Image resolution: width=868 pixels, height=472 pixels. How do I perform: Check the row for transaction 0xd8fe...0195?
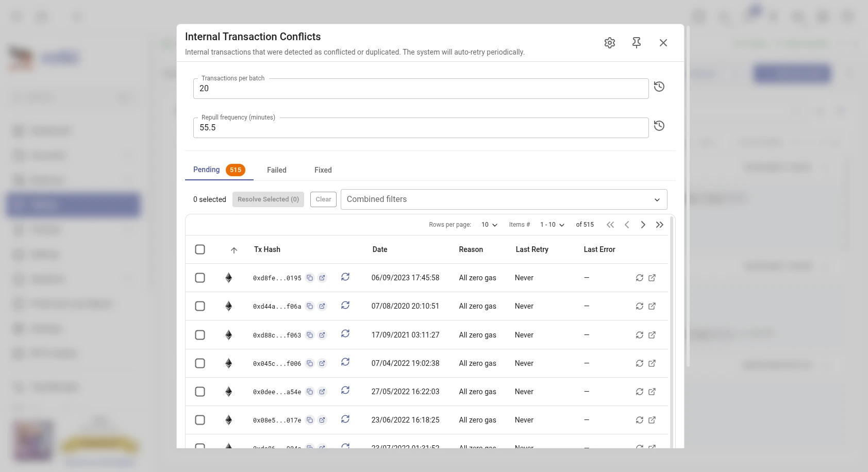200,277
